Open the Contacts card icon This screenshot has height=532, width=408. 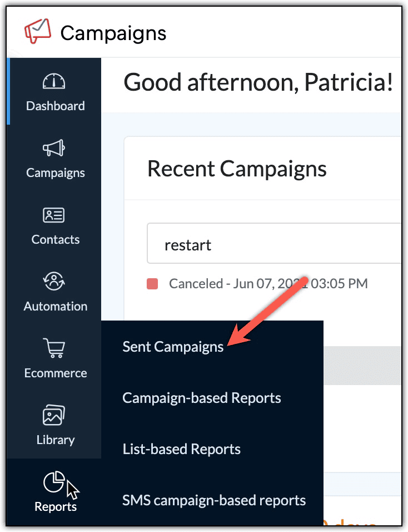point(54,215)
